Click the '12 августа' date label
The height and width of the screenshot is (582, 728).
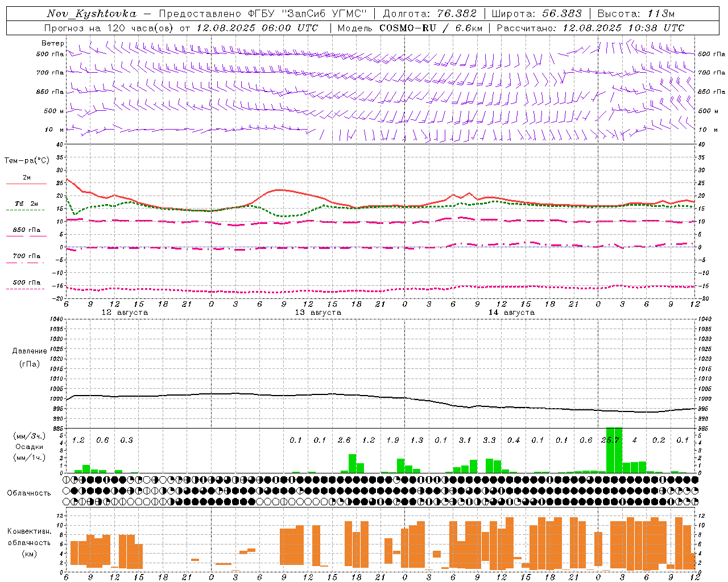[x=125, y=313]
